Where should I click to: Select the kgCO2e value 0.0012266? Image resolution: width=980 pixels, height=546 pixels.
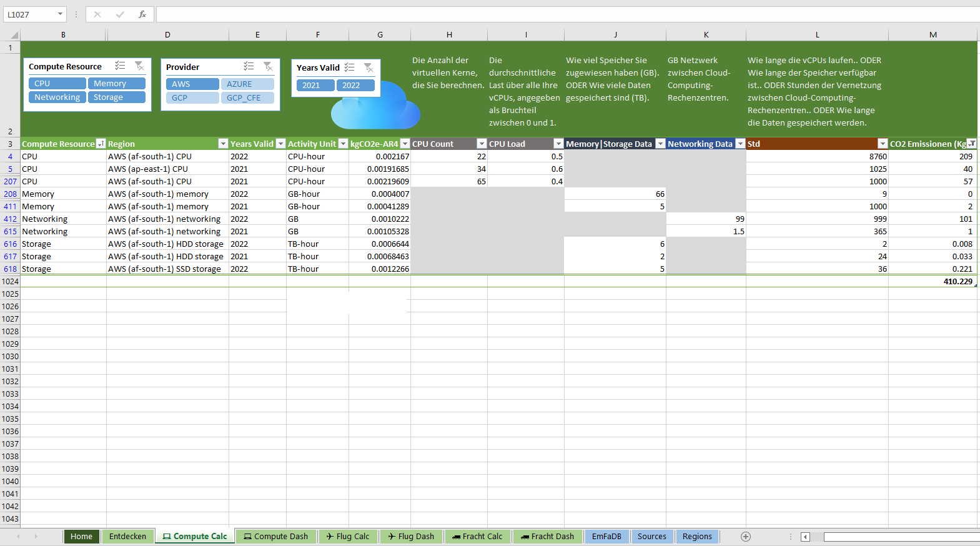click(380, 269)
